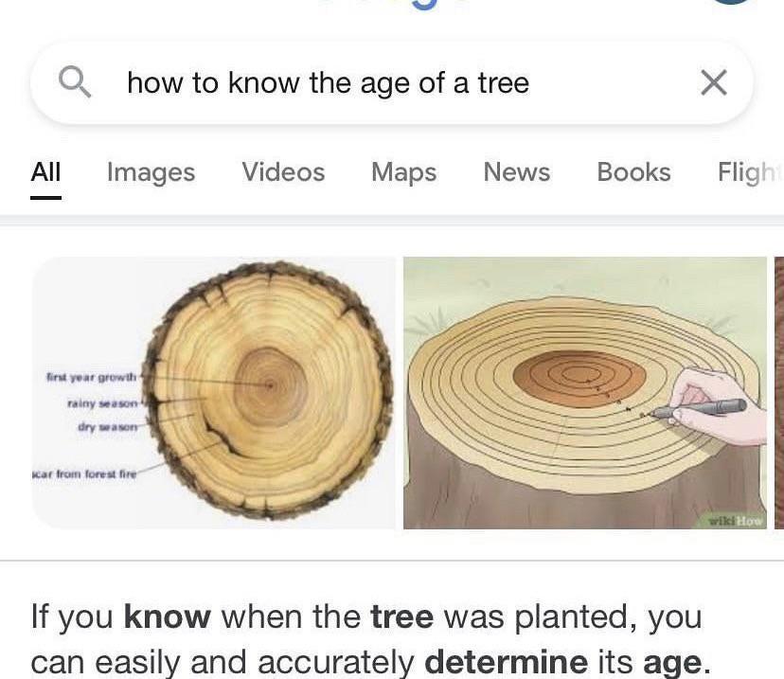Open the Videos tab
Viewport: 784px width, 679px height.
click(x=283, y=172)
